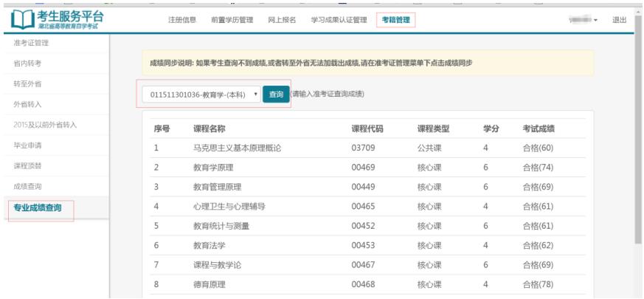Open 成绩查询 in the sidebar

tap(27, 186)
